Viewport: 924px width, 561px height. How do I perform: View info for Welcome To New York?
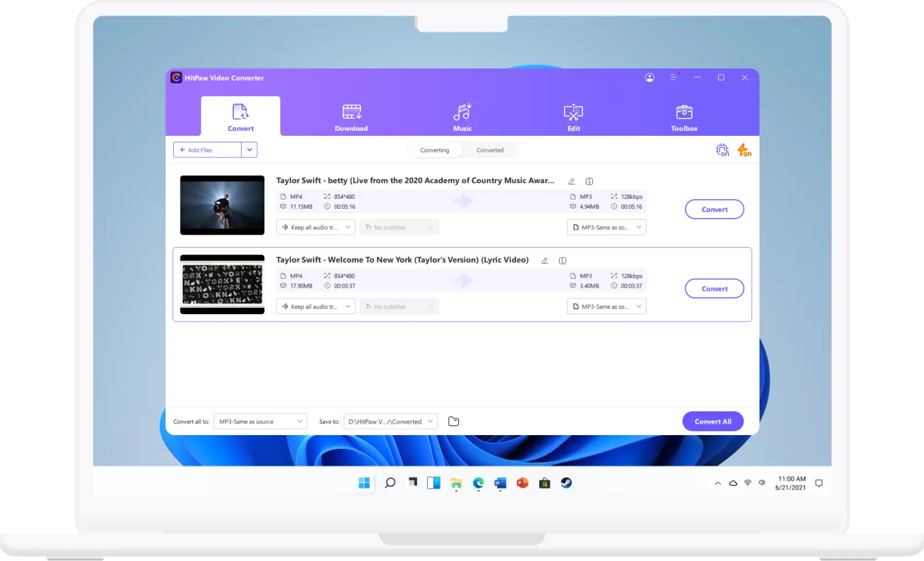point(562,261)
